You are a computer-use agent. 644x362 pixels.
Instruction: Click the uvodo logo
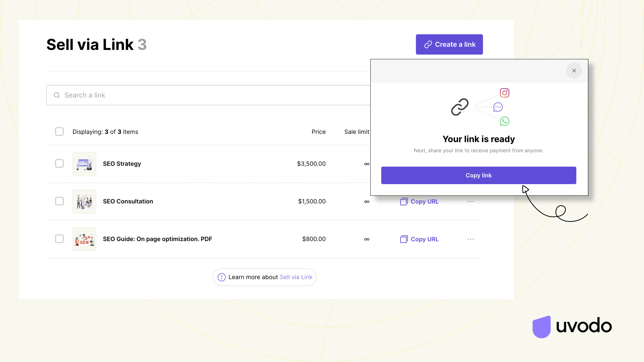(x=572, y=326)
